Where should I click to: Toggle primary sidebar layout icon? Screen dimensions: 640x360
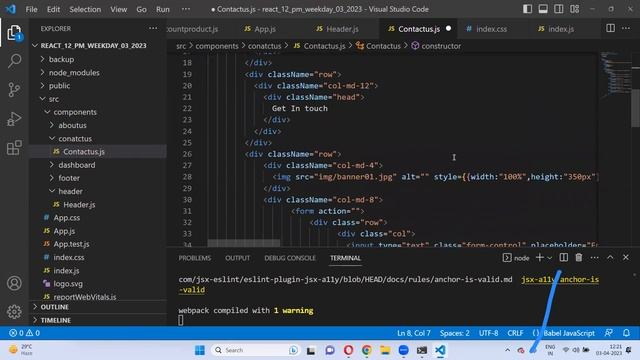point(527,9)
